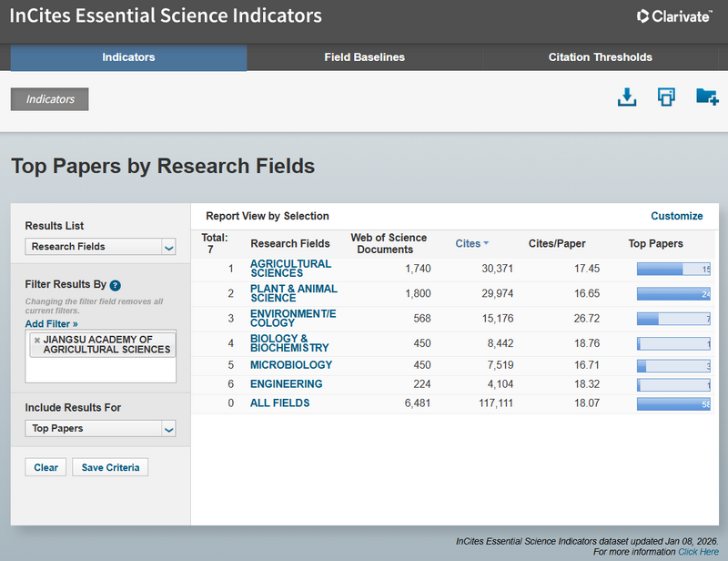This screenshot has height=561, width=728.
Task: Remove the Jiangsu Academy filter tag
Action: (37, 340)
